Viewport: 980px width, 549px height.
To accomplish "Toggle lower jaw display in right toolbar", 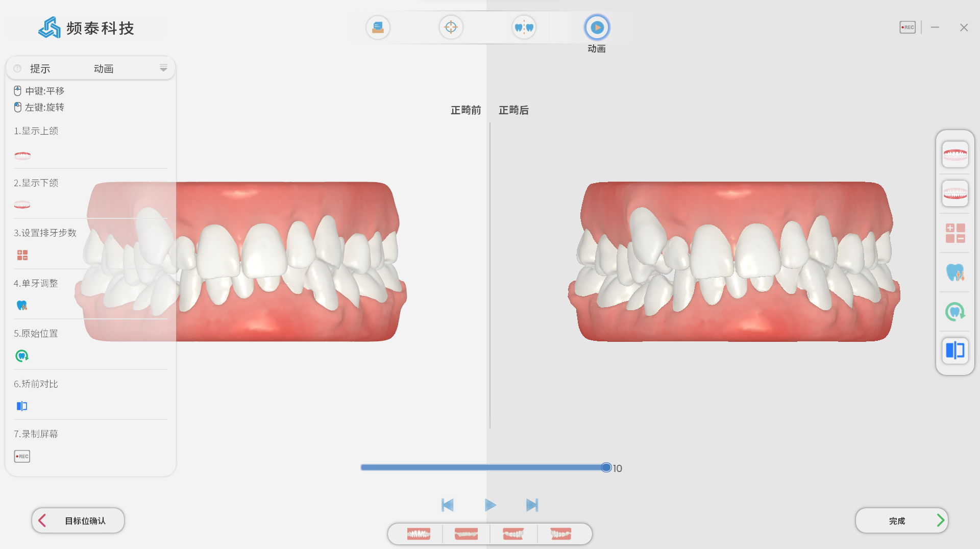I will click(x=955, y=194).
